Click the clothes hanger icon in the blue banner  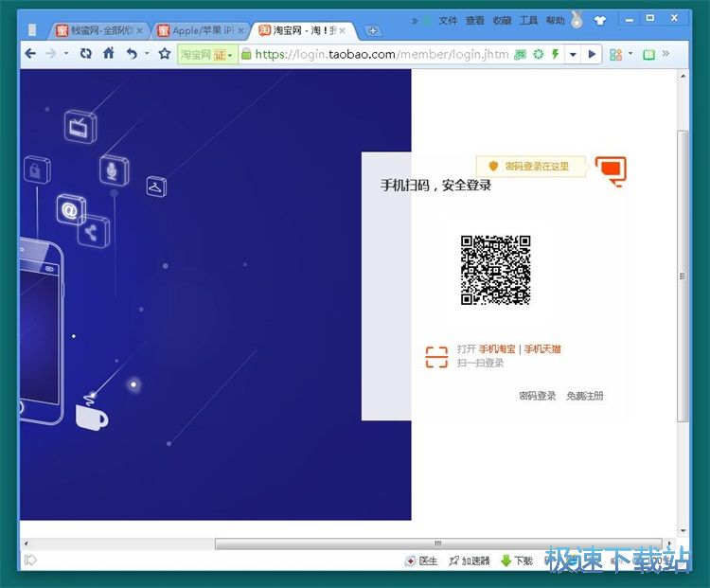click(x=156, y=187)
